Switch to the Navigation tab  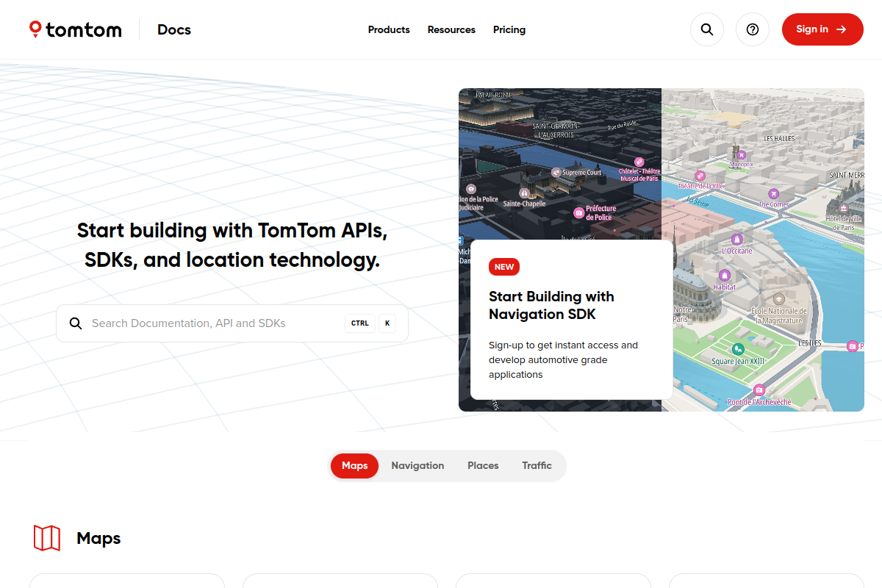417,466
